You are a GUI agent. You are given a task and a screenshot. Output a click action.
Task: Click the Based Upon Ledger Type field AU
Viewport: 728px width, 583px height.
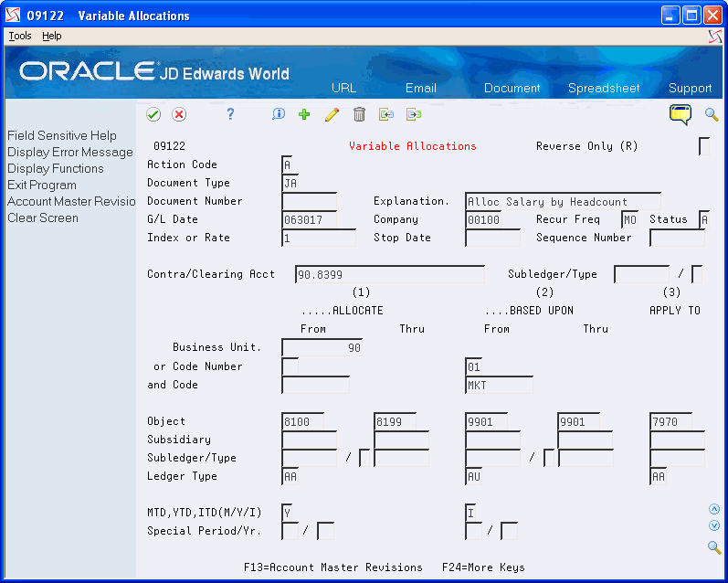473,477
